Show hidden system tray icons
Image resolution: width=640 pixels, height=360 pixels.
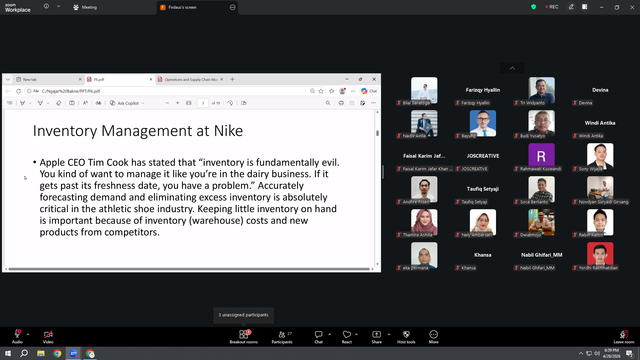(x=581, y=353)
